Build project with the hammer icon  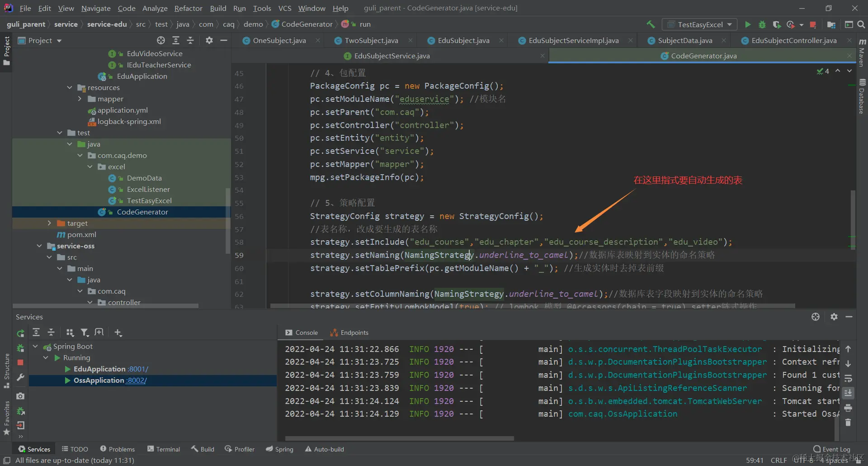(x=651, y=24)
